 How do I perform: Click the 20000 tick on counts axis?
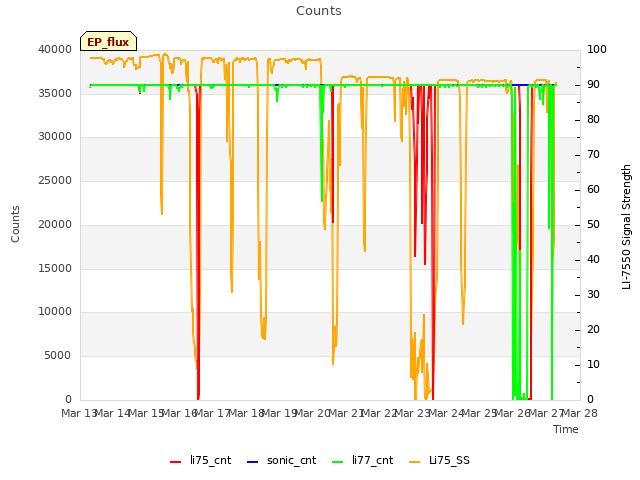(x=55, y=224)
